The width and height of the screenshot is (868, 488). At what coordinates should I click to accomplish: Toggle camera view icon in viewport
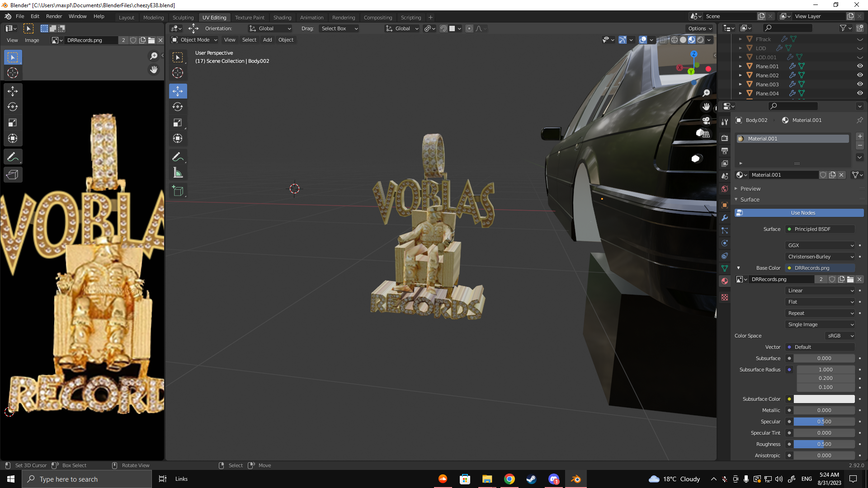tap(706, 121)
